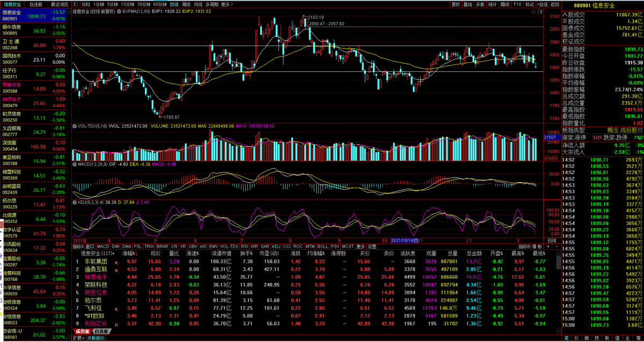
Task: Open the 指标B indicator menu
Action: (524, 247)
